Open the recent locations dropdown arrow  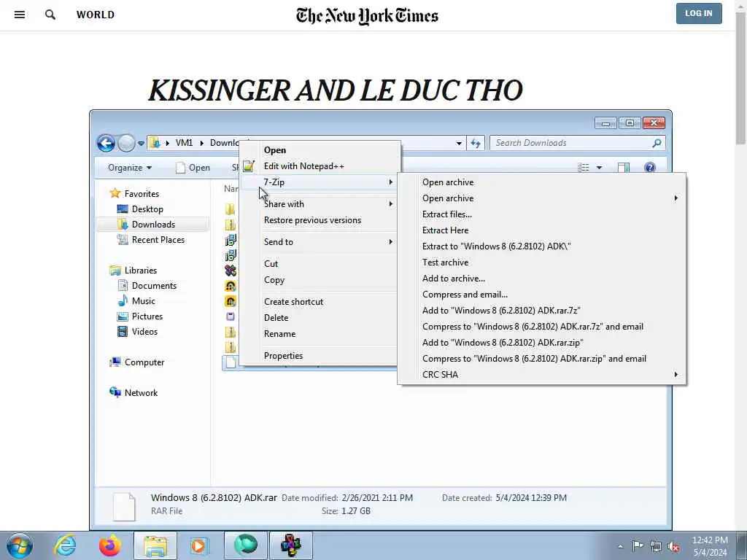coord(141,144)
